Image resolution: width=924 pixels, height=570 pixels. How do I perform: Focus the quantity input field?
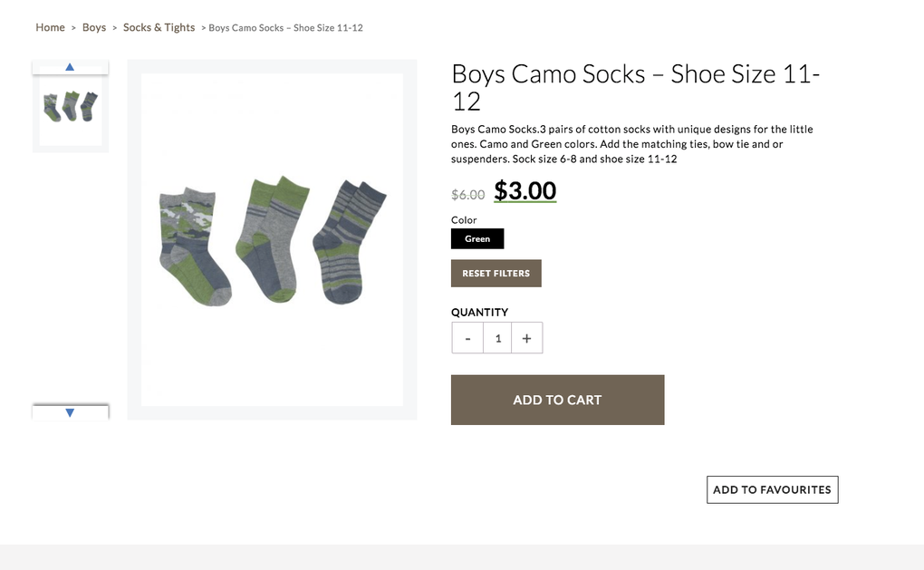[x=497, y=338]
